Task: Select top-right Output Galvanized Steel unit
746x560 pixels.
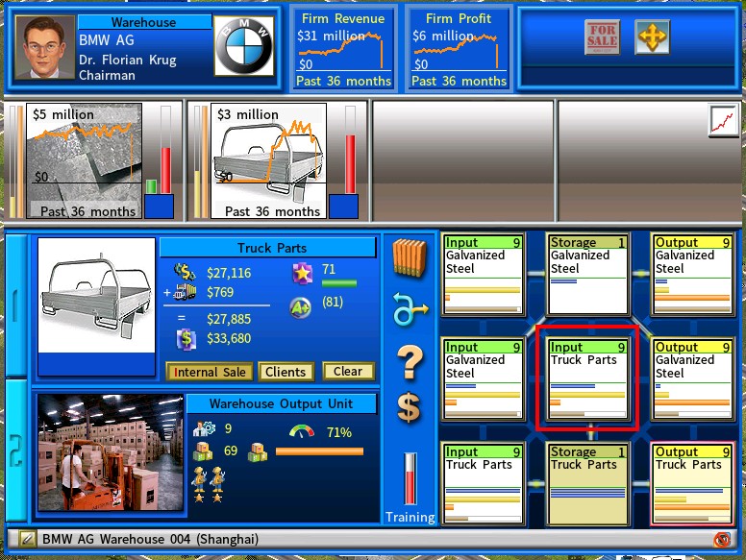Action: pos(693,275)
